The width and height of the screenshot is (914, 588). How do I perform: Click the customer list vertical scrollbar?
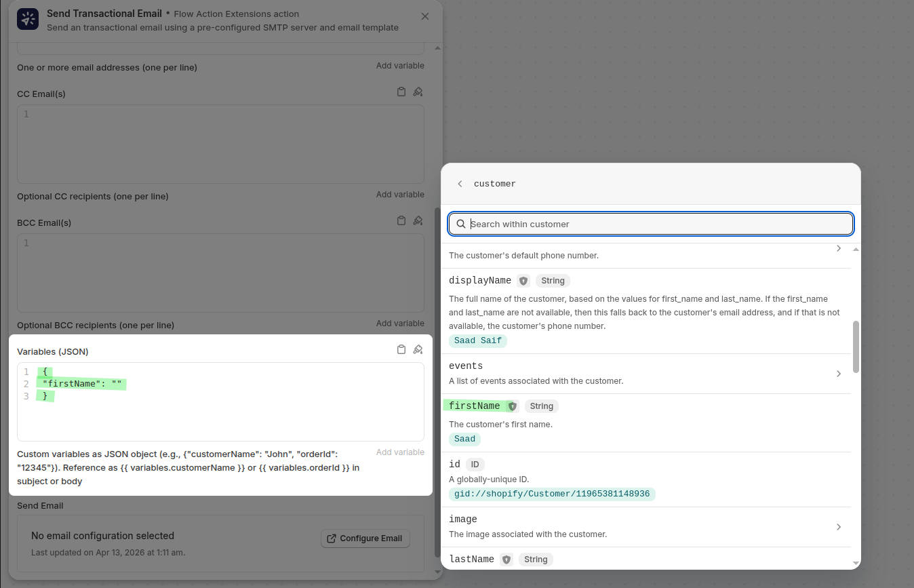click(856, 346)
